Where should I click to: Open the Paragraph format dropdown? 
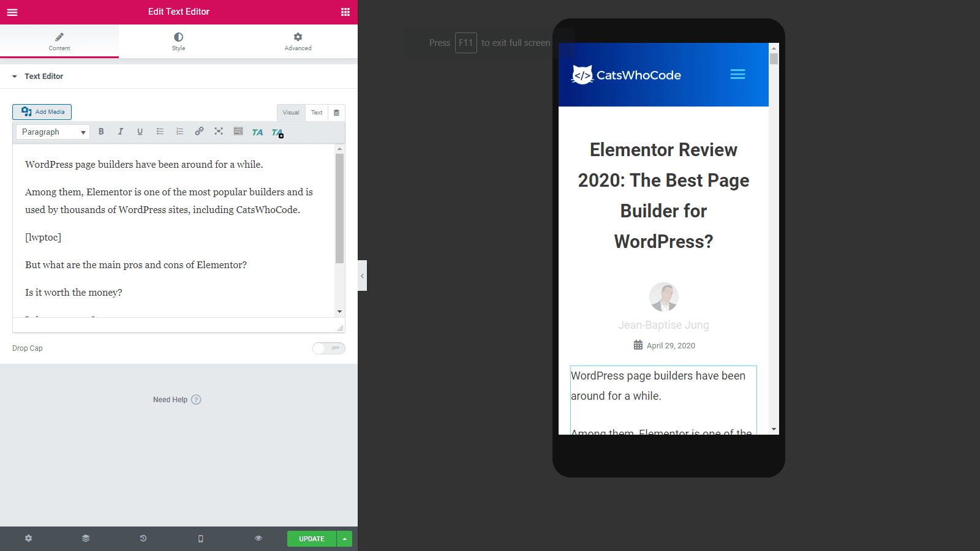[x=53, y=132]
